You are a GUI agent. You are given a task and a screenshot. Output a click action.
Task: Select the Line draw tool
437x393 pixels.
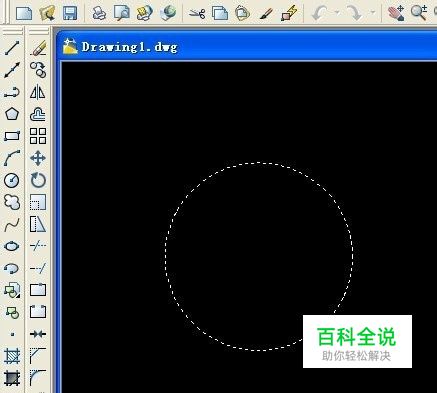(x=12, y=48)
